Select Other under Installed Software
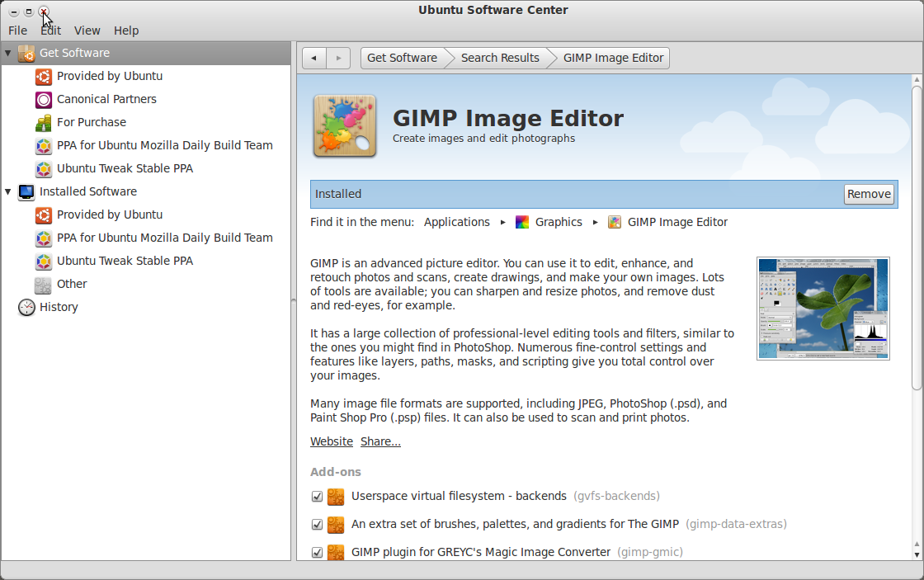The image size is (924, 580). 72,284
